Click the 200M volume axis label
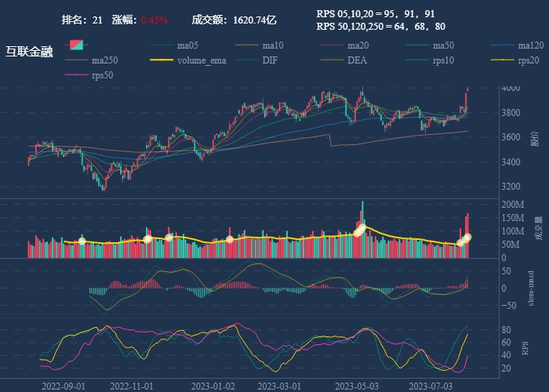 coord(513,205)
